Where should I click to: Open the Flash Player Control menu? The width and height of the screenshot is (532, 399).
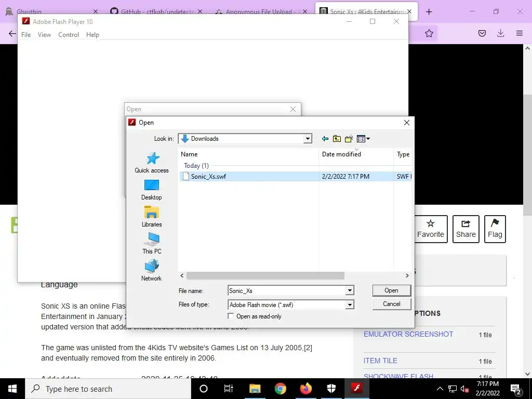pyautogui.click(x=69, y=35)
